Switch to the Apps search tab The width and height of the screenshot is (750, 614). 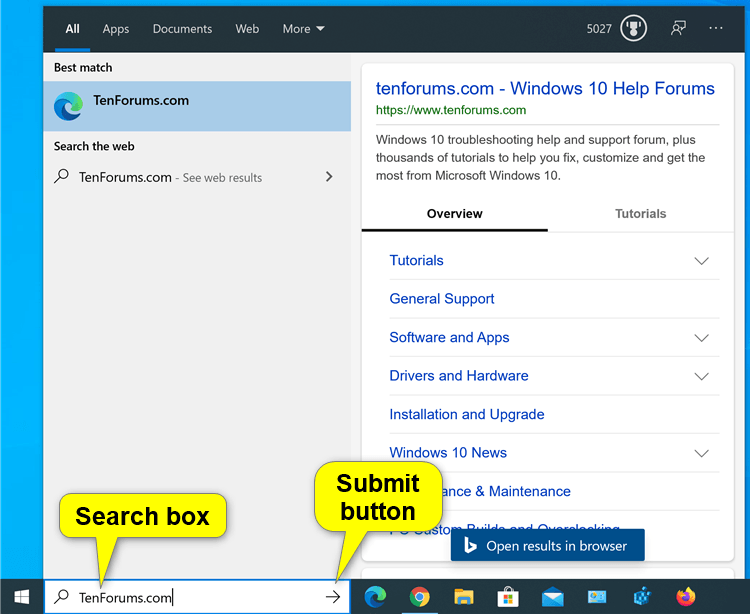tap(116, 29)
